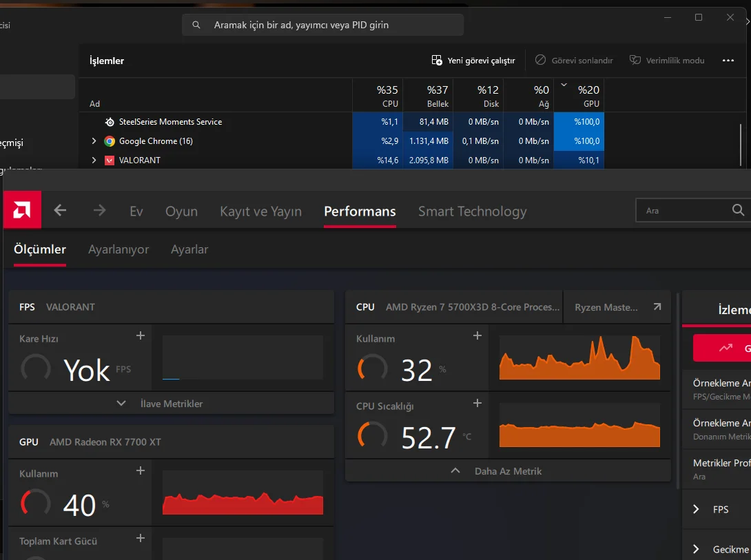This screenshot has width=751, height=560.
Task: Click the search magnifier in AMD Software
Action: (x=737, y=210)
